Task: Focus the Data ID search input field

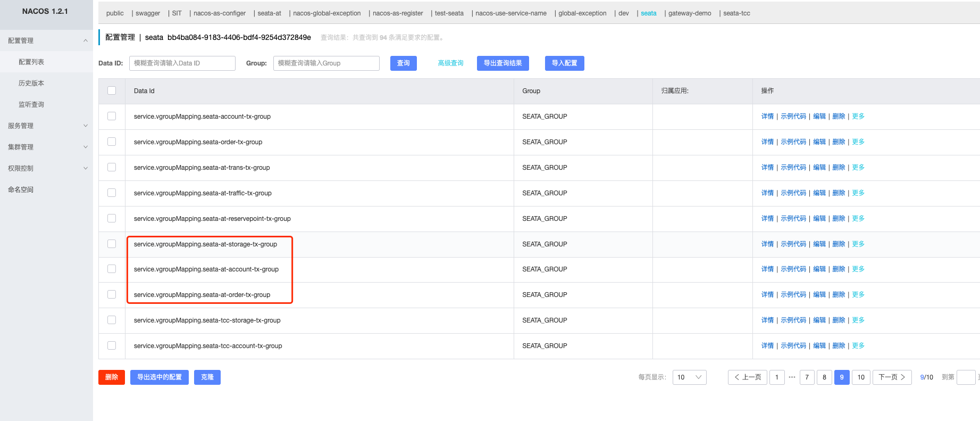Action: pyautogui.click(x=182, y=63)
